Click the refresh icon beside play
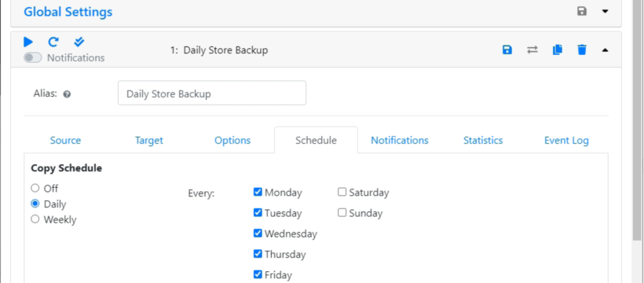Screen dimensions: 644x283 click(53, 42)
